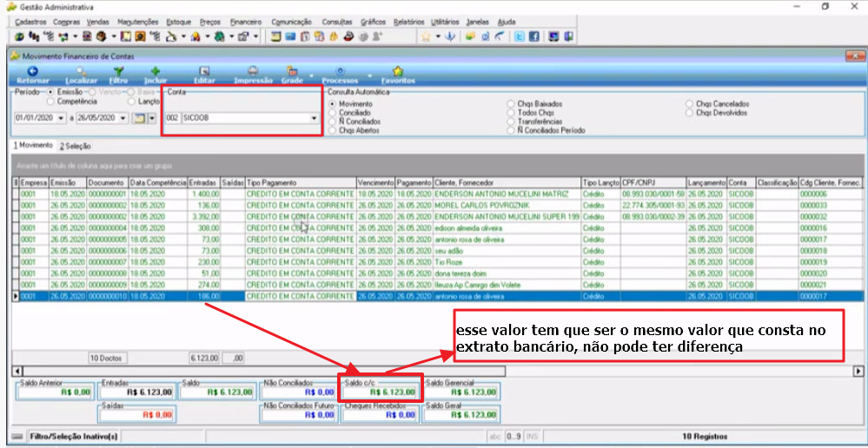Open the Estoque menu
This screenshot has height=448, width=868.
178,22
